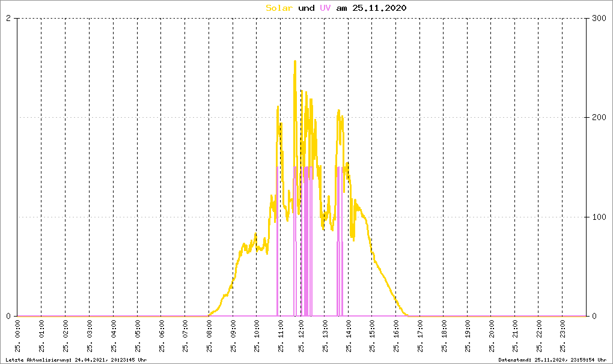Click the yellow "Solar" word in the title
613x364 pixels.
point(279,8)
